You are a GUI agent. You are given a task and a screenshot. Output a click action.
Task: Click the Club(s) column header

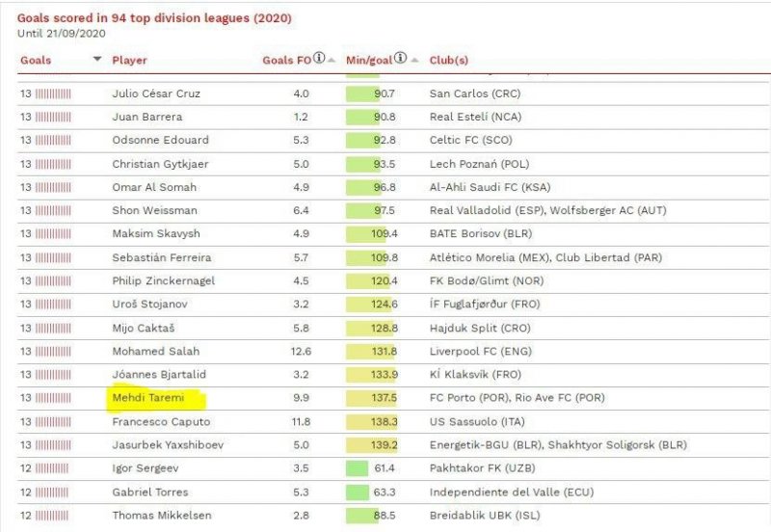point(448,60)
